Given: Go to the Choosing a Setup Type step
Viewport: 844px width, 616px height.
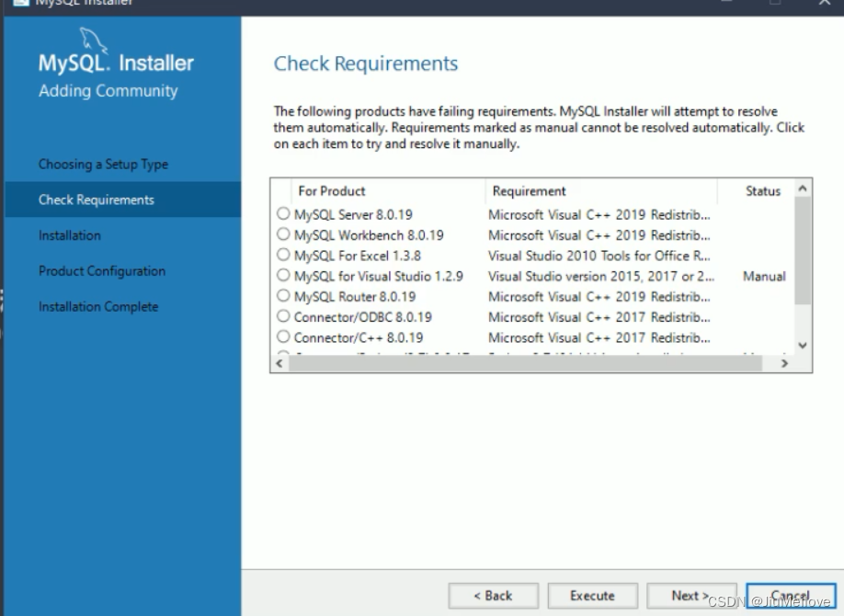Looking at the screenshot, I should (103, 165).
